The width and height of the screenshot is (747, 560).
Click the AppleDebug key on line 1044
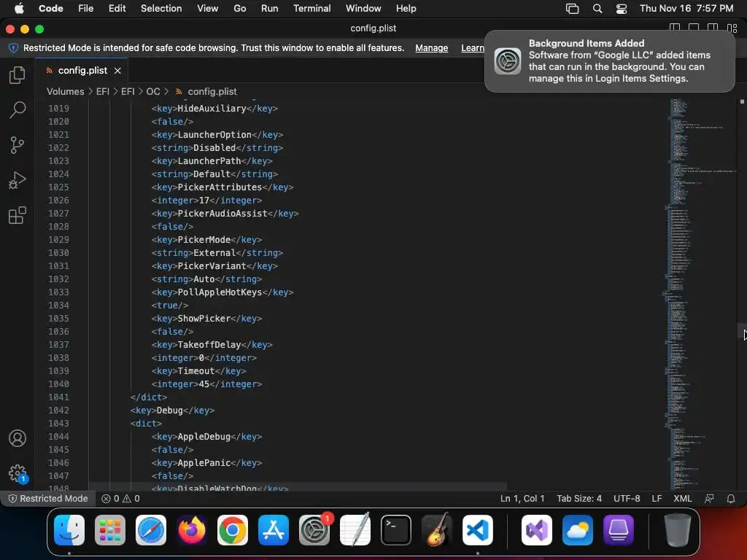[x=204, y=437]
